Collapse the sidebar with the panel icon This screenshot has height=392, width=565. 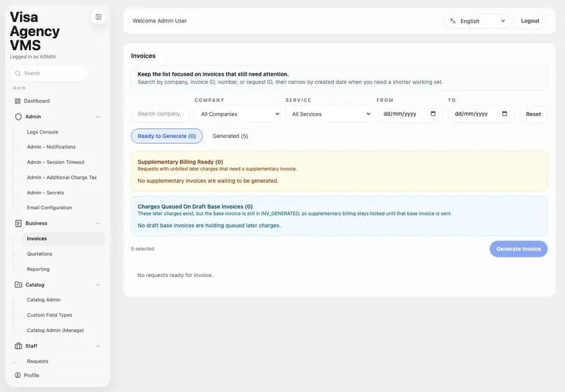[x=98, y=17]
